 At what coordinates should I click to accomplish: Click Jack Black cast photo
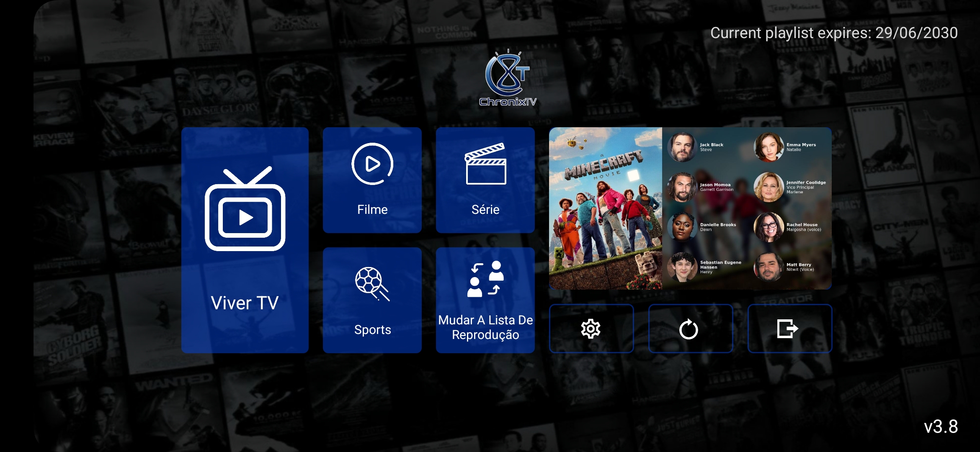(x=682, y=147)
